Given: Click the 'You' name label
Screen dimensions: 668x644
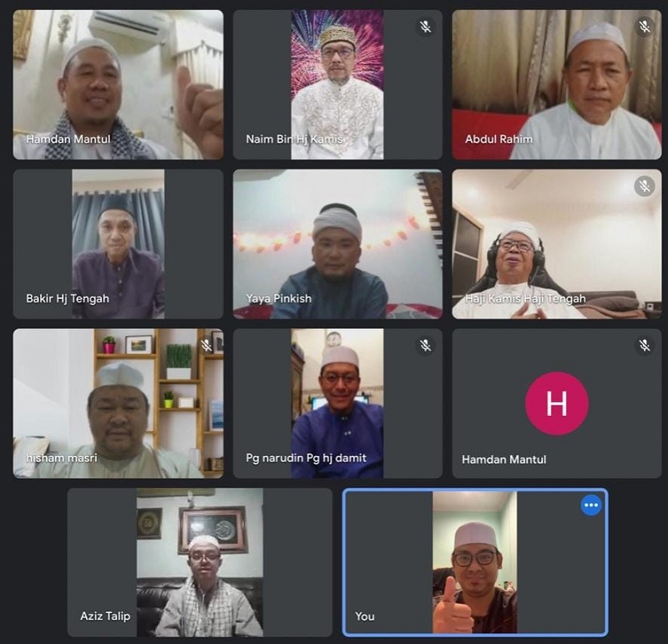Looking at the screenshot, I should tap(365, 616).
